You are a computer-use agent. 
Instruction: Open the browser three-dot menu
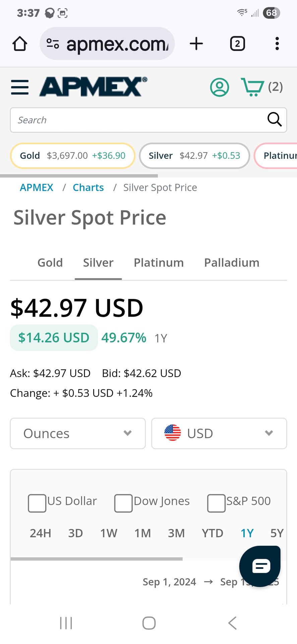click(x=277, y=44)
